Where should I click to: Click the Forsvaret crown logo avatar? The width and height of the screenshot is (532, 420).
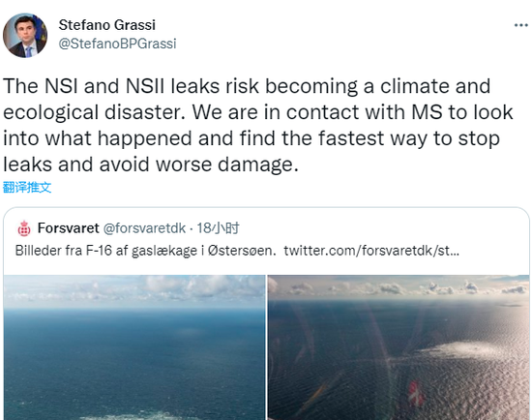pyautogui.click(x=24, y=228)
